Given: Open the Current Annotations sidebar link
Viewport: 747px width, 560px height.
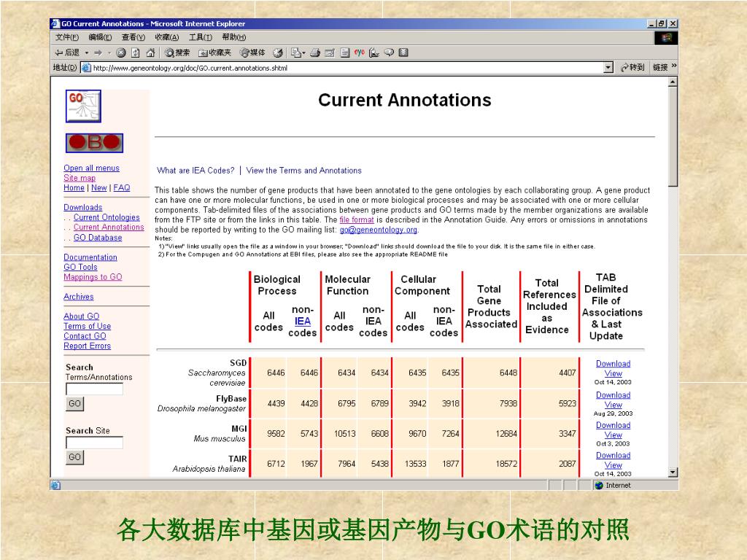Looking at the screenshot, I should (x=109, y=227).
